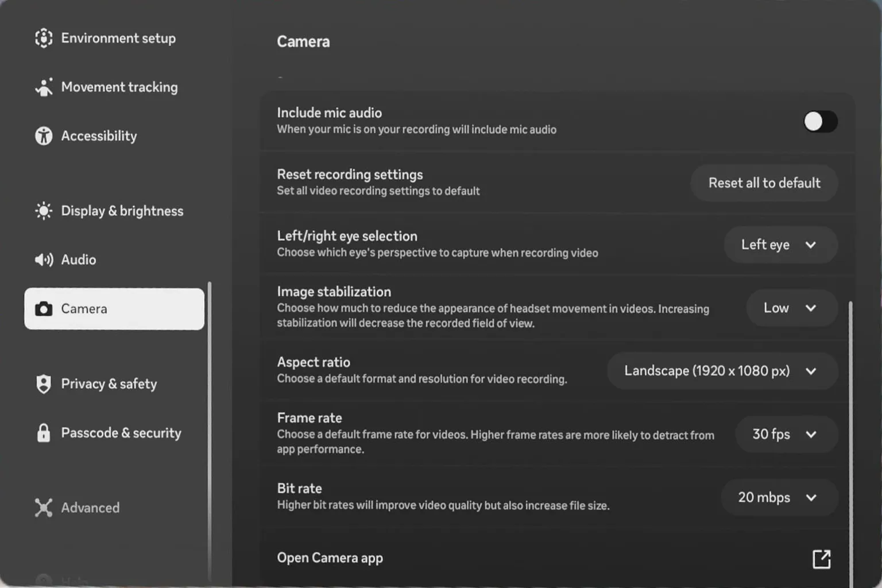This screenshot has height=588, width=882.
Task: Select the Movement tracking icon
Action: 44,87
